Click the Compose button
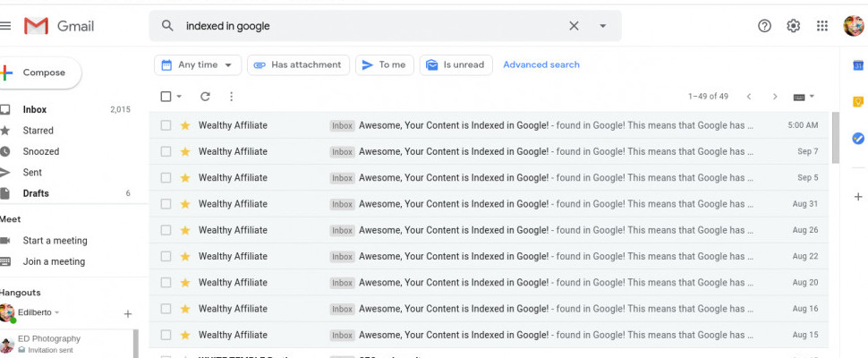This screenshot has height=358, width=868. point(40,72)
